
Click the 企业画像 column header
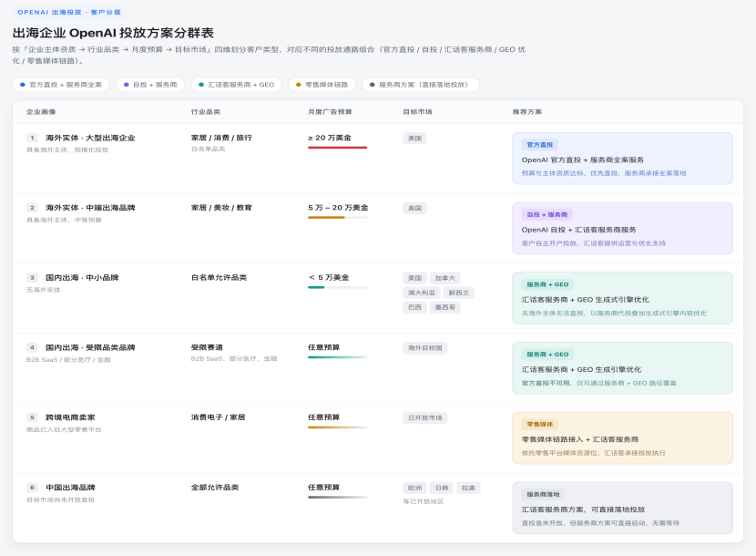tap(41, 111)
